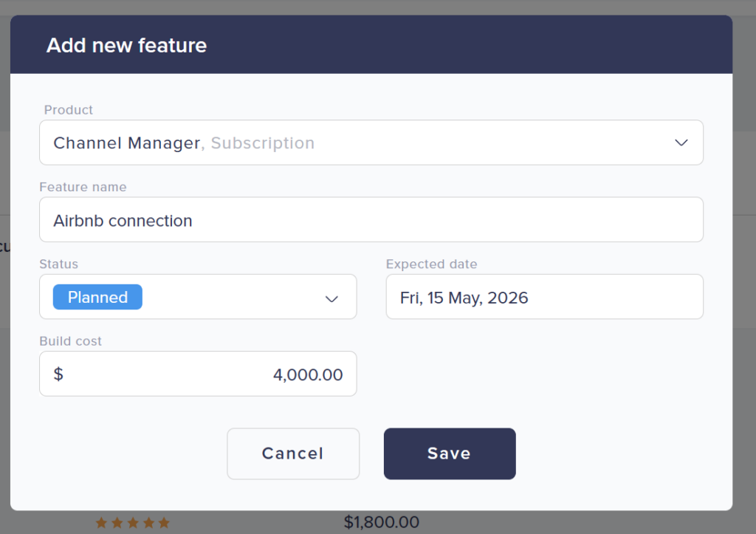756x534 pixels.
Task: Open the Status dropdown chevron arrow
Action: pos(331,298)
